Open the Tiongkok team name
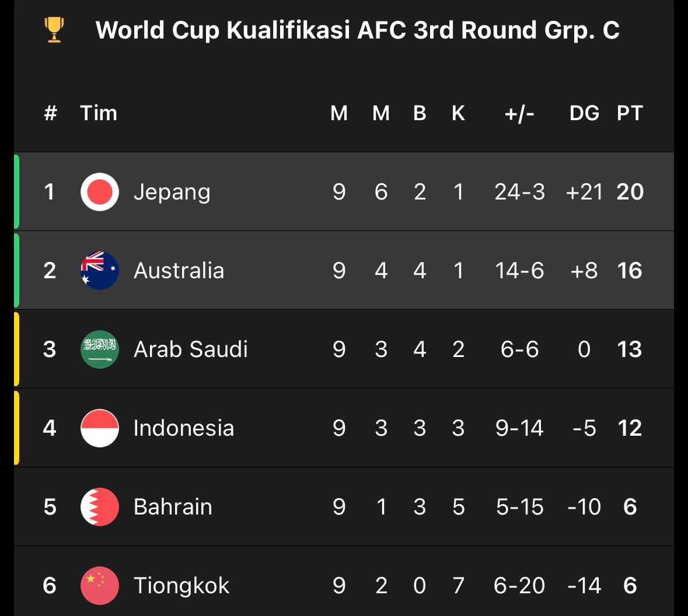Image resolution: width=688 pixels, height=616 pixels. click(x=181, y=586)
